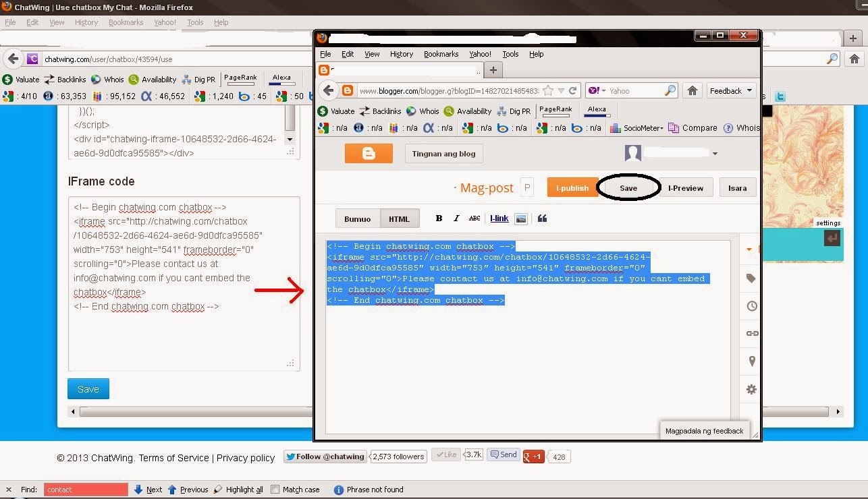Click Dig PR in Blogger window toolbar
The width and height of the screenshot is (868, 499).
coord(514,111)
